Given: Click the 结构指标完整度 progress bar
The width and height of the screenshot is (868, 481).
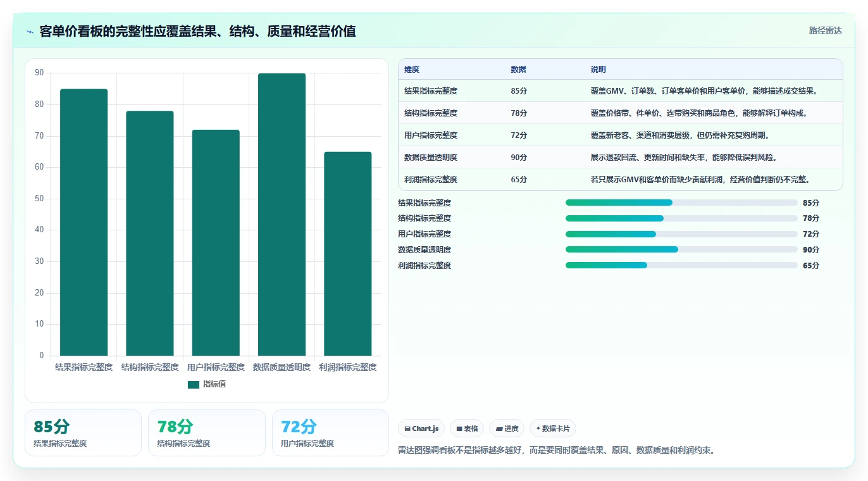Looking at the screenshot, I should [681, 218].
